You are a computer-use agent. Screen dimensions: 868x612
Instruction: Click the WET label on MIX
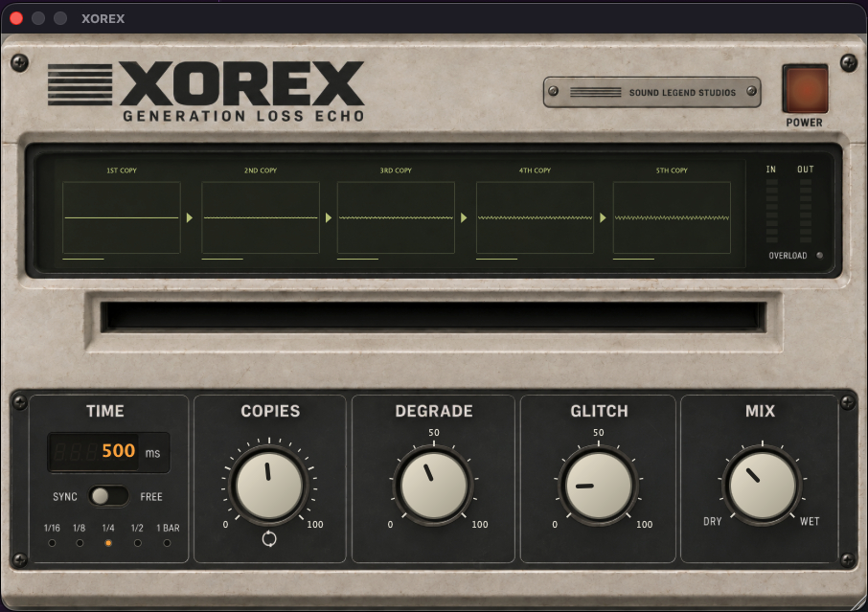tap(810, 521)
